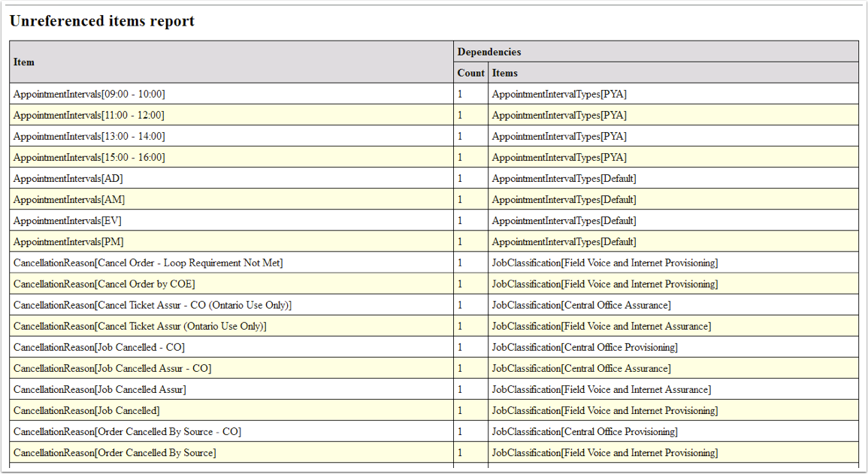Image resolution: width=868 pixels, height=474 pixels.
Task: Click "Cancel Ticket Assur - CO (Ontario Use Only)"
Action: (x=152, y=305)
